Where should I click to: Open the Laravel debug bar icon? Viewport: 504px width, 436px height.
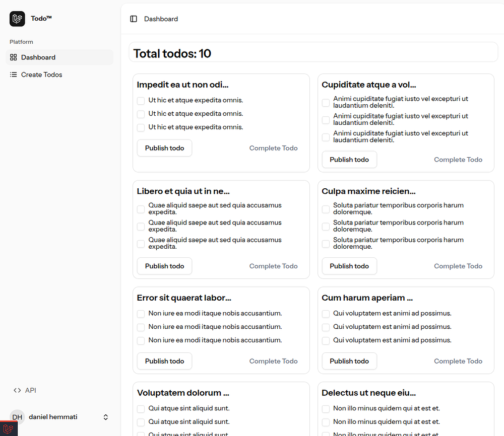pos(9,428)
